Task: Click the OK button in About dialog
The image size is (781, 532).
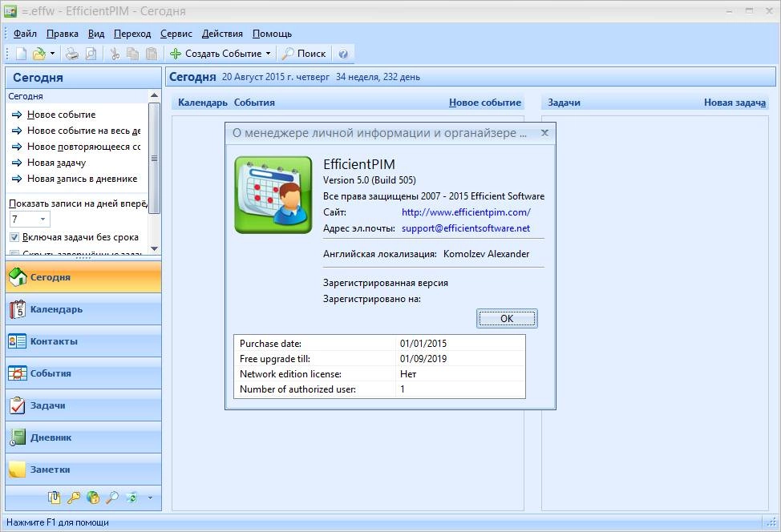Action: [x=507, y=319]
